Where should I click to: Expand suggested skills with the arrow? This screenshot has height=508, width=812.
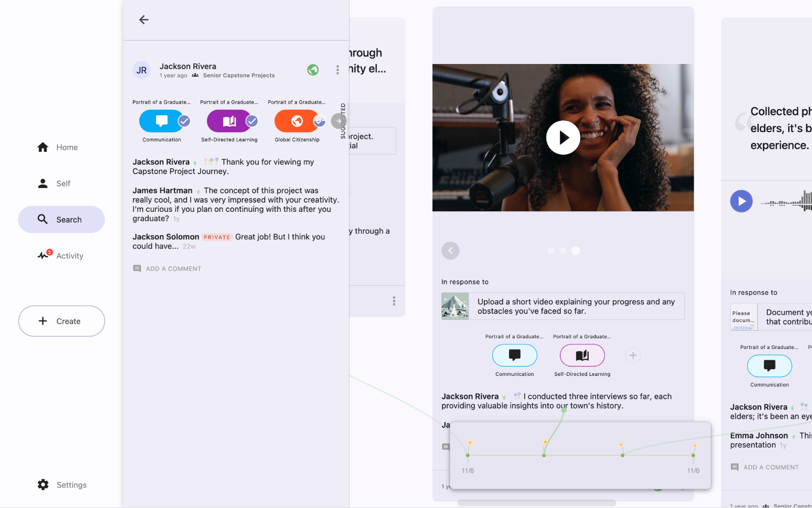(337, 121)
